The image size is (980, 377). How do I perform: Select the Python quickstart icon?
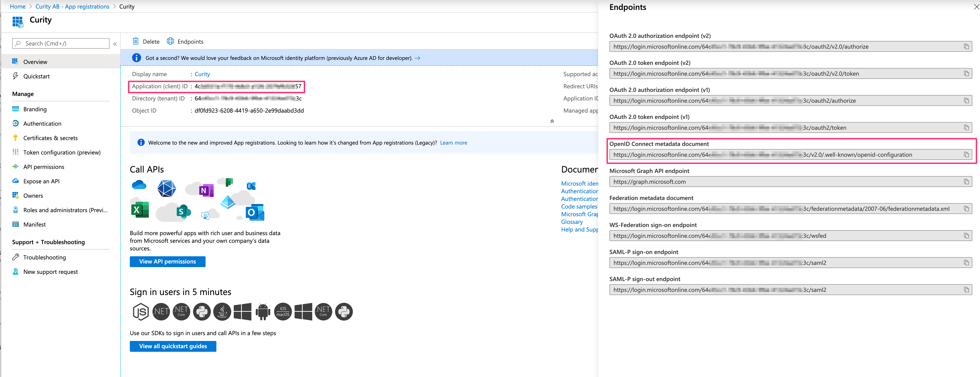202,312
